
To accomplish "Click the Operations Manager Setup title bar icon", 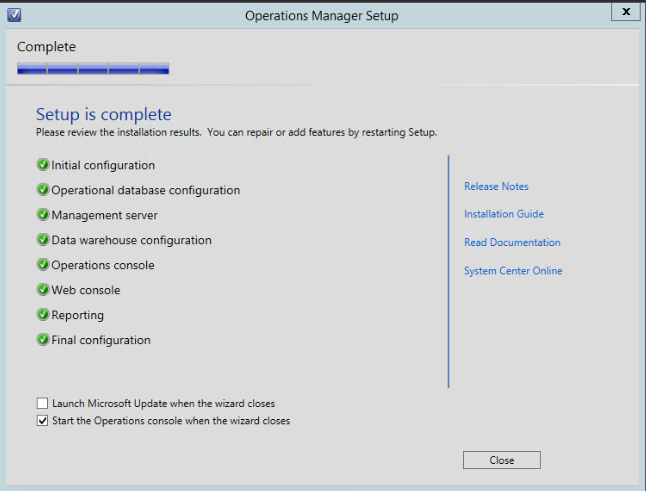I will 13,13.
